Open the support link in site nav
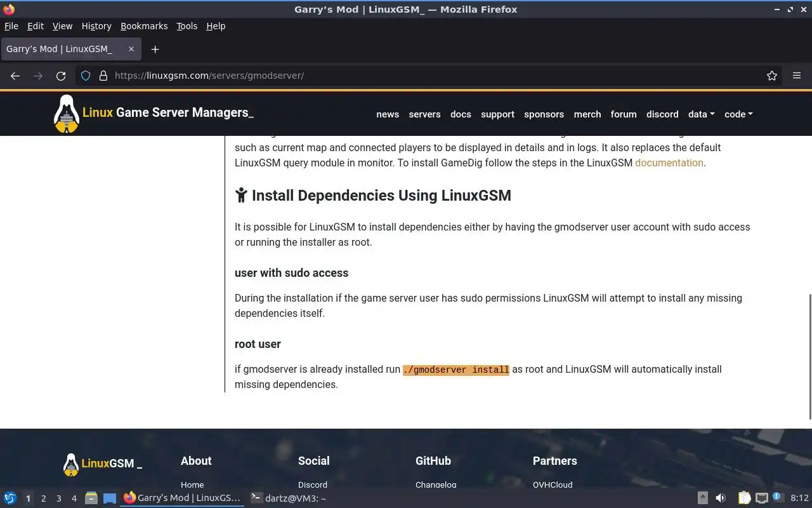Image resolution: width=812 pixels, height=508 pixels. [x=497, y=114]
